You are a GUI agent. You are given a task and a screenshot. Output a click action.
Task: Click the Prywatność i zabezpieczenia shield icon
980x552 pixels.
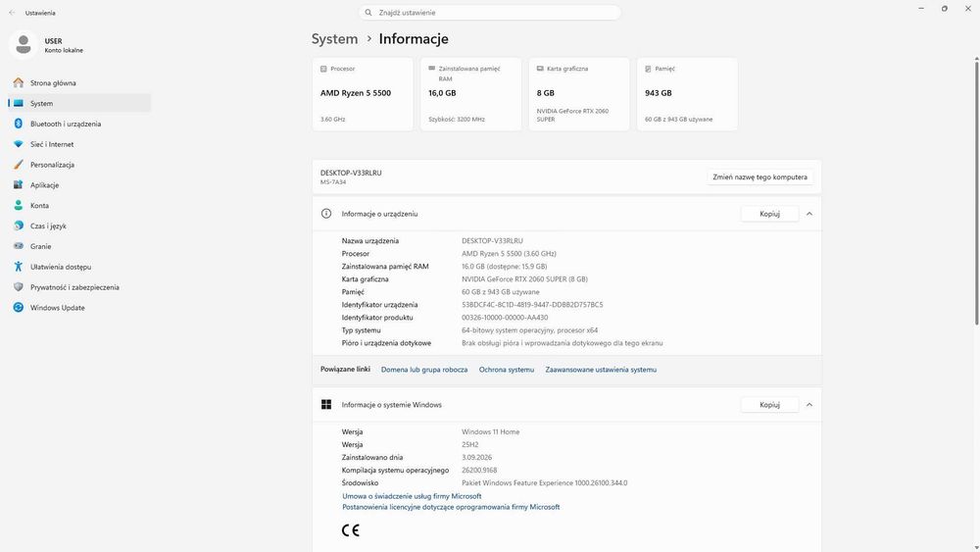pos(18,287)
